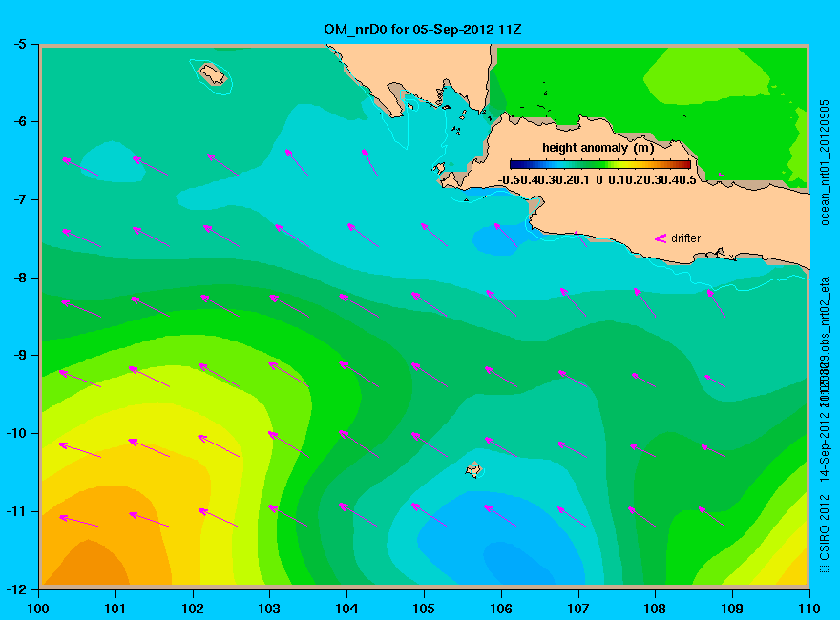840x620 pixels.
Task: Click the x-axis label "110"
Action: click(809, 609)
